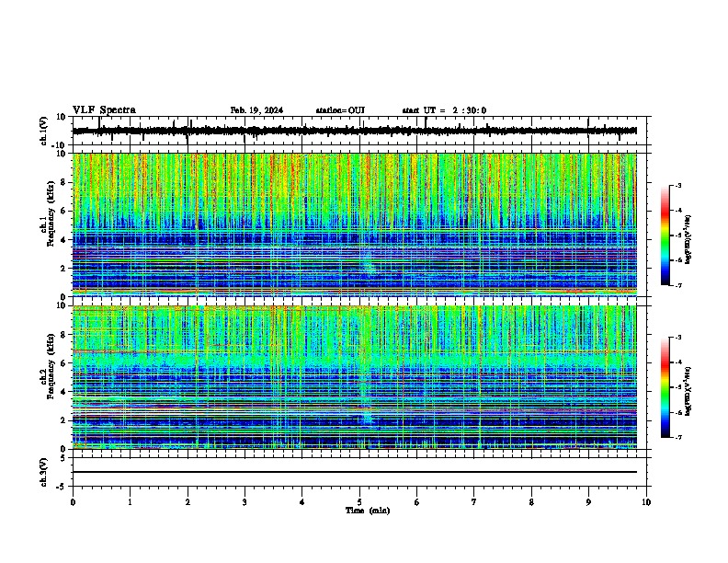
Task: Click the "4" kHz tick on ch.2 spectrogram
Action: click(x=63, y=392)
